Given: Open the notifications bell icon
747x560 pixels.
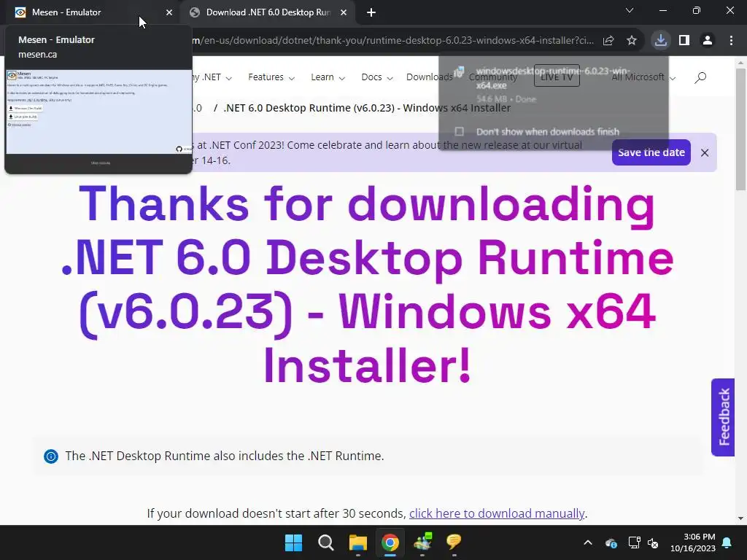Looking at the screenshot, I should [x=727, y=542].
